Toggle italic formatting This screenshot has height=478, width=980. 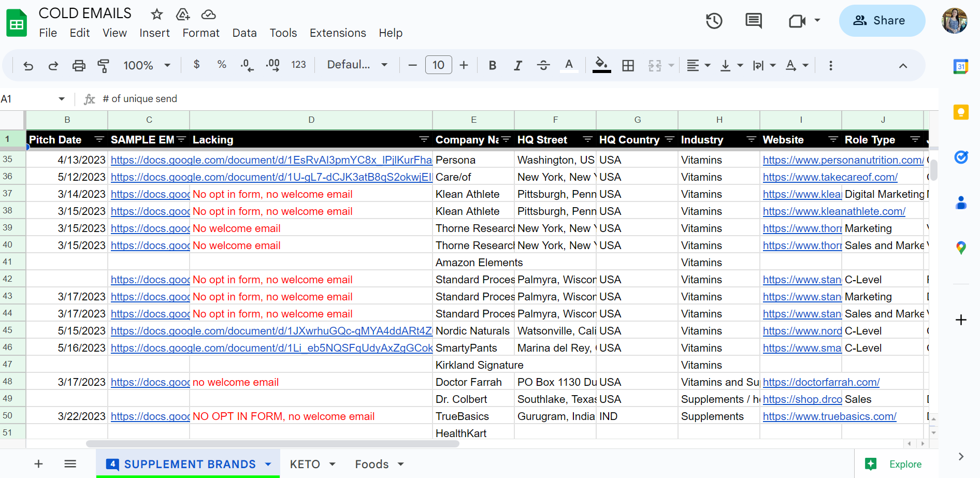tap(517, 66)
